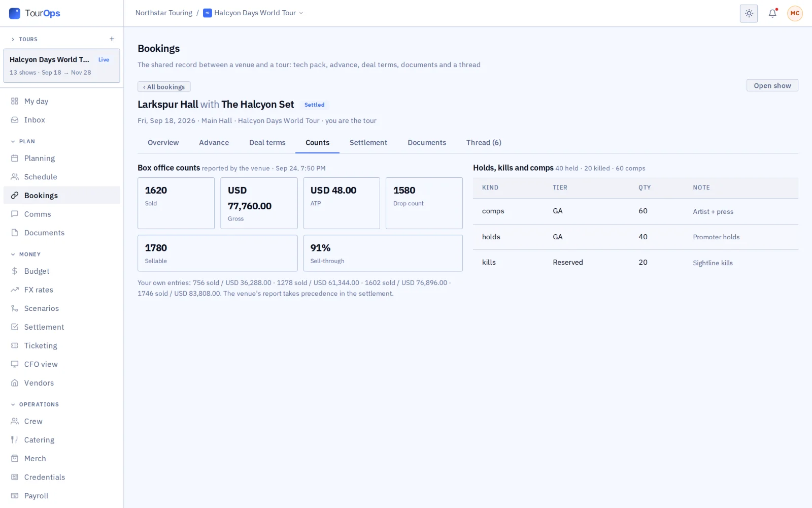Toggle light/dark theme button
The image size is (812, 508).
[x=749, y=13]
